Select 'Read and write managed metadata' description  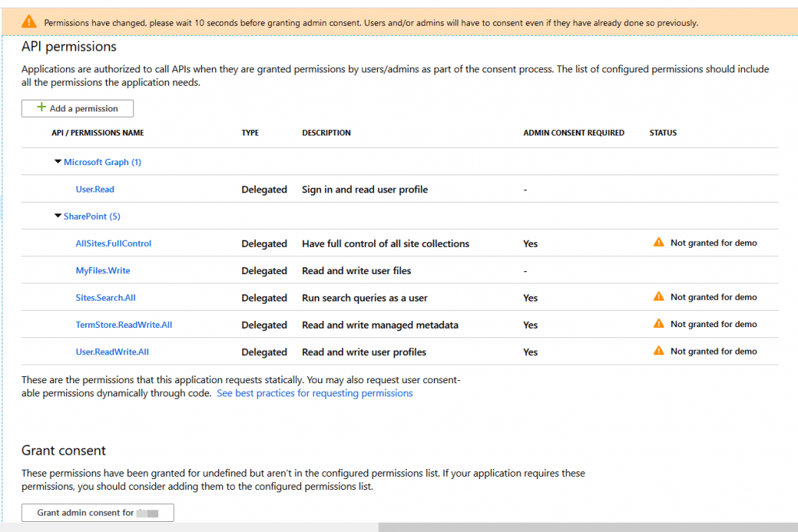(380, 325)
